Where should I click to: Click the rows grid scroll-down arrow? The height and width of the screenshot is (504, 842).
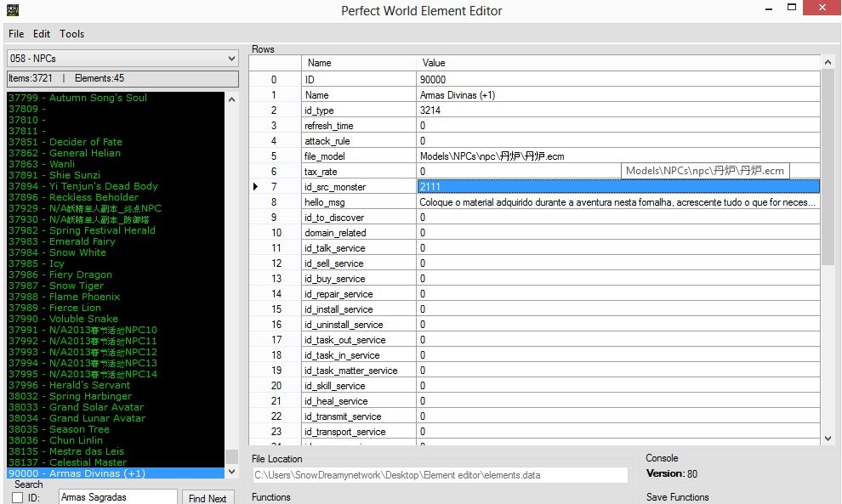828,439
